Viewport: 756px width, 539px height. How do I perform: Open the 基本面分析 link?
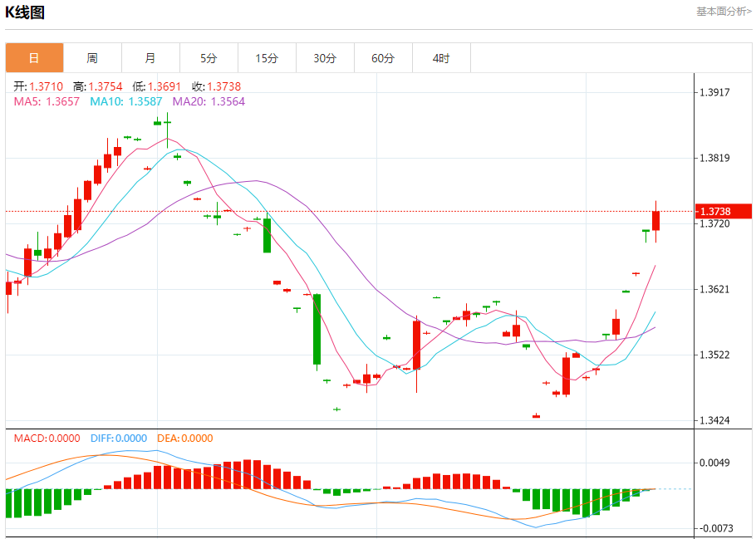[x=724, y=12]
